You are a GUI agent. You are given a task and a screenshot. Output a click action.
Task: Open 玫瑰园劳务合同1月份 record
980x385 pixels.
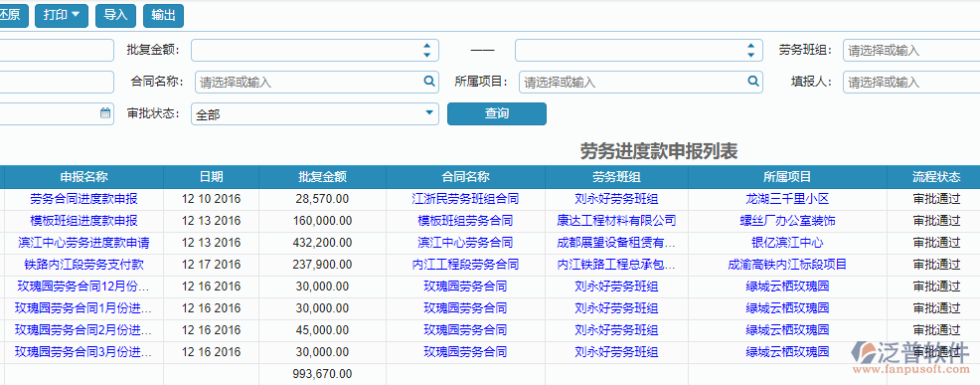coord(83,308)
